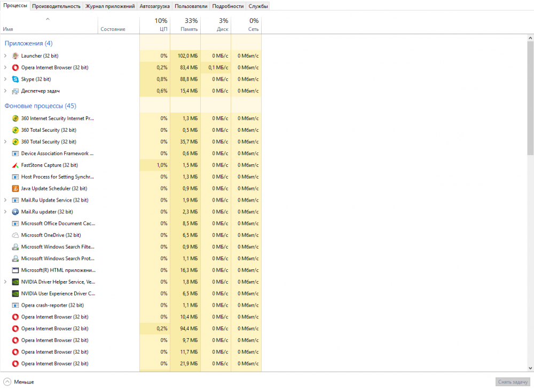This screenshot has width=534, height=392.
Task: Sort by the ЦП usage column
Action: coord(155,25)
